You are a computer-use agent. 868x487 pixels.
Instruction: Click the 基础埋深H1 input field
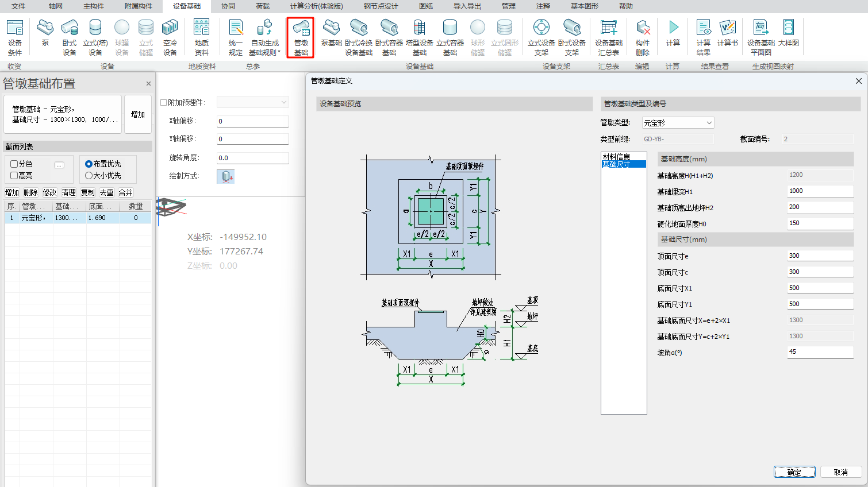(x=819, y=191)
